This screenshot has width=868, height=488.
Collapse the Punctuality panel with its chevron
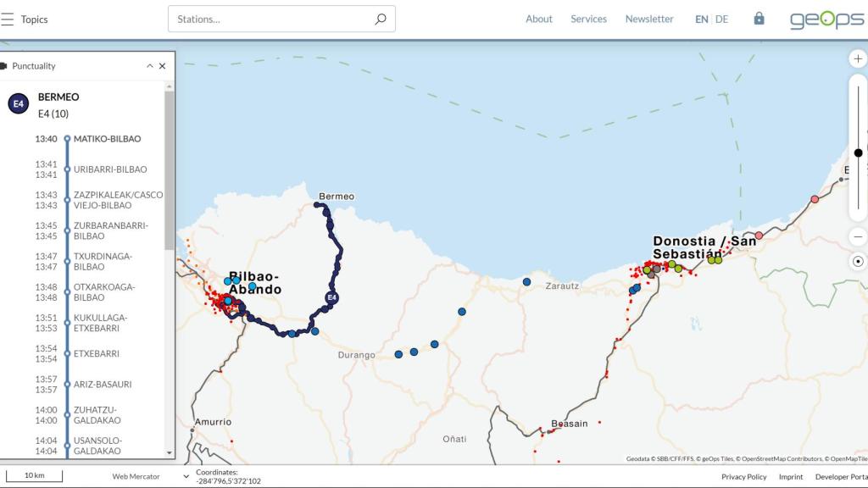tap(149, 65)
